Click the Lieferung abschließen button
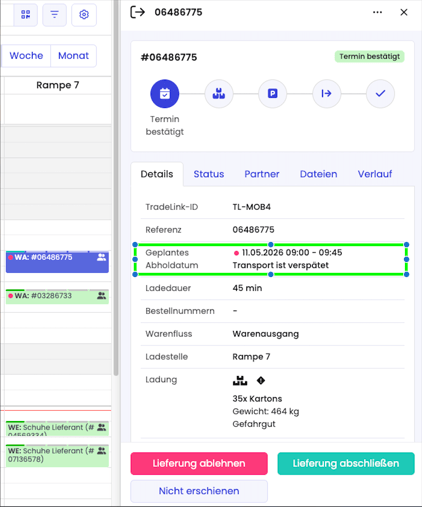Image resolution: width=422 pixels, height=507 pixels. point(346,463)
